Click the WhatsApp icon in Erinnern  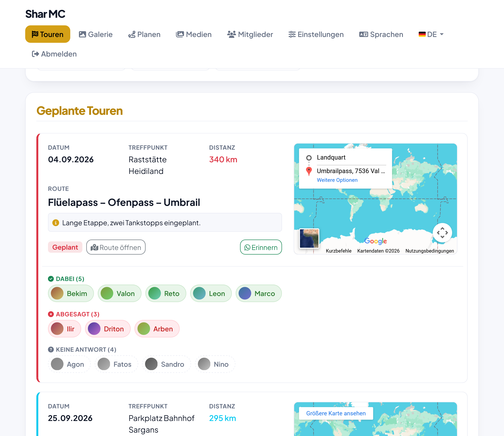pyautogui.click(x=247, y=247)
